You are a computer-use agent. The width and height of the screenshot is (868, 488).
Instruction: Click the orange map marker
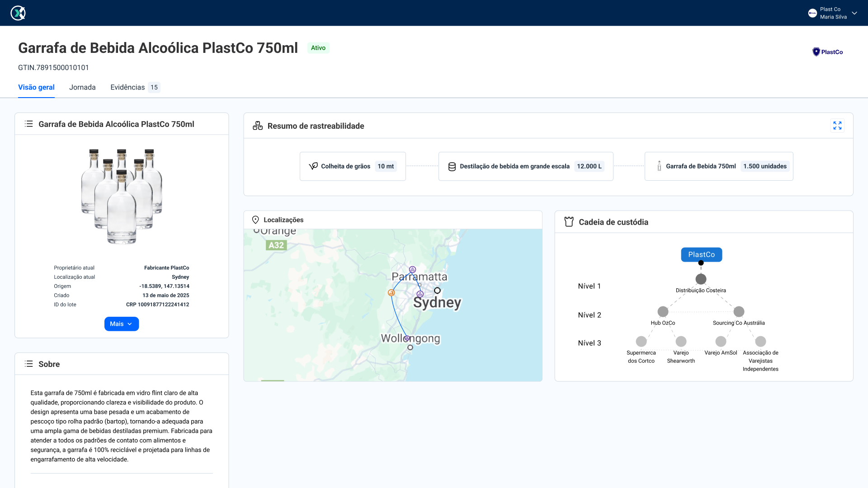coord(392,293)
